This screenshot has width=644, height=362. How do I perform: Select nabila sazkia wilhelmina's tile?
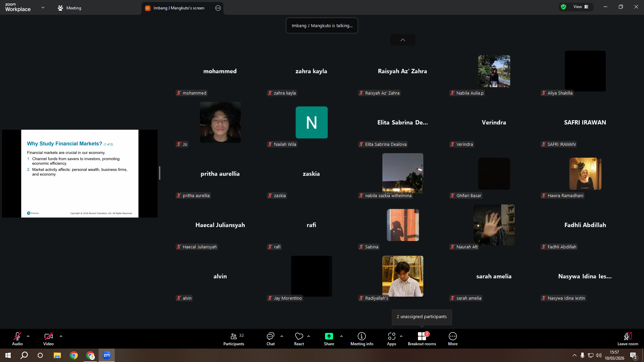[403, 174]
